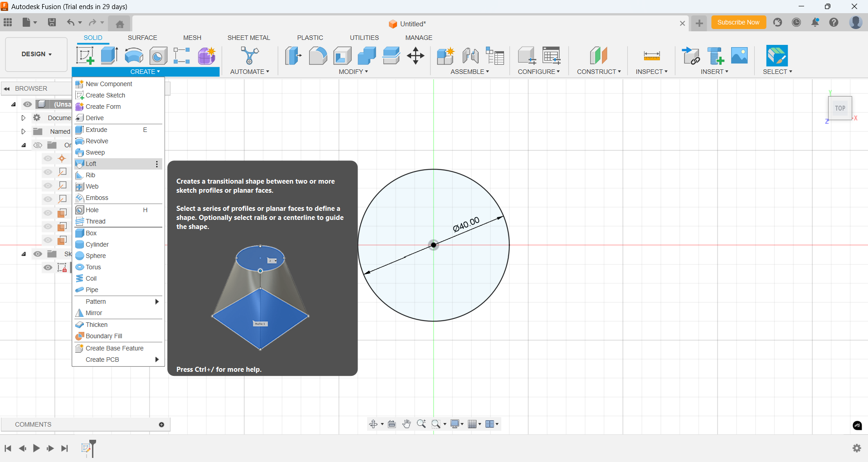Click the Save icon in title toolbar

coord(52,22)
